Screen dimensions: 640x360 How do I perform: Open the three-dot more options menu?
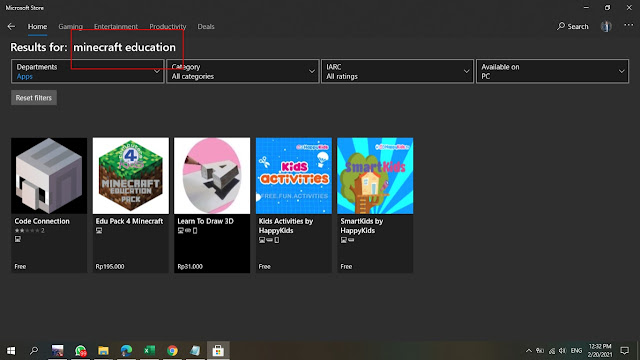coord(629,26)
